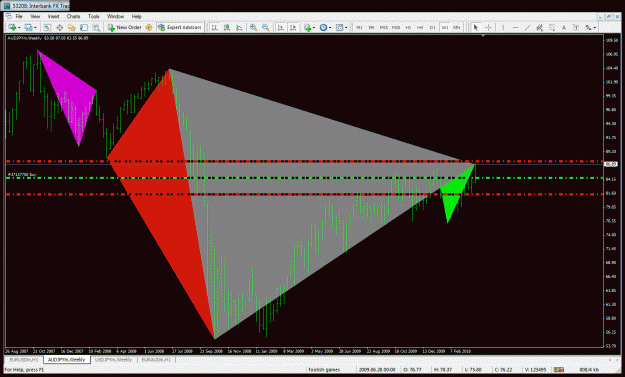
Task: Open the Templates icon
Action: tap(339, 27)
